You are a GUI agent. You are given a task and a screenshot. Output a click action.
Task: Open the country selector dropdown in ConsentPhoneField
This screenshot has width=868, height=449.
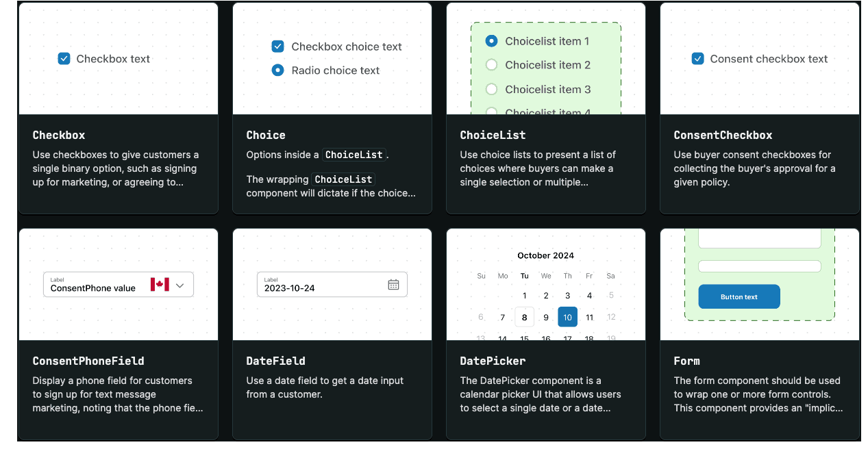178,284
